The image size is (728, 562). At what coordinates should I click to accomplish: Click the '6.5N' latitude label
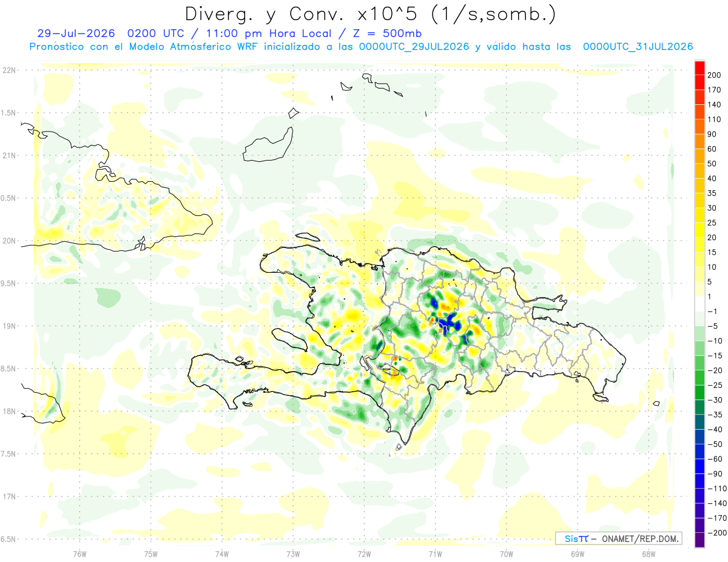[x=8, y=539]
